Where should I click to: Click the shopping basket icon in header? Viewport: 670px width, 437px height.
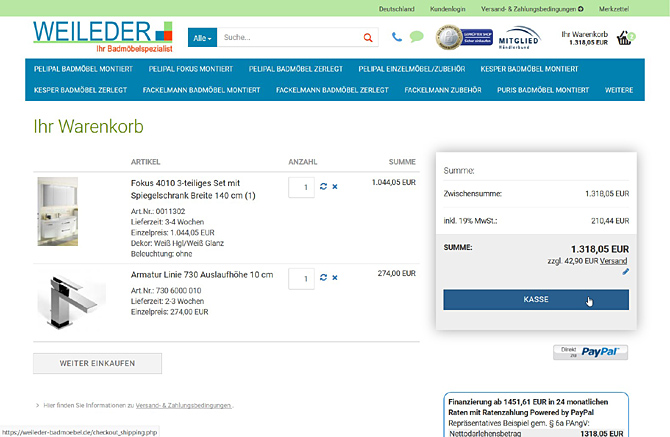[626, 38]
